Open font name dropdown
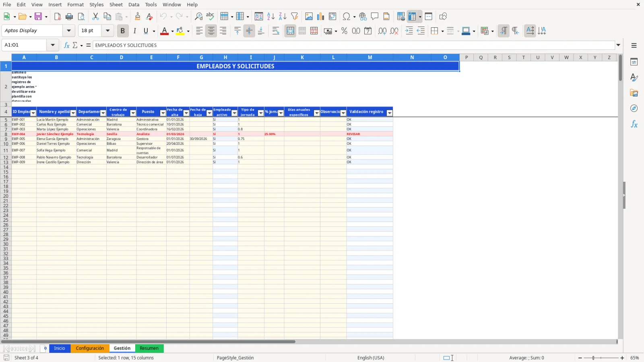 (x=69, y=31)
